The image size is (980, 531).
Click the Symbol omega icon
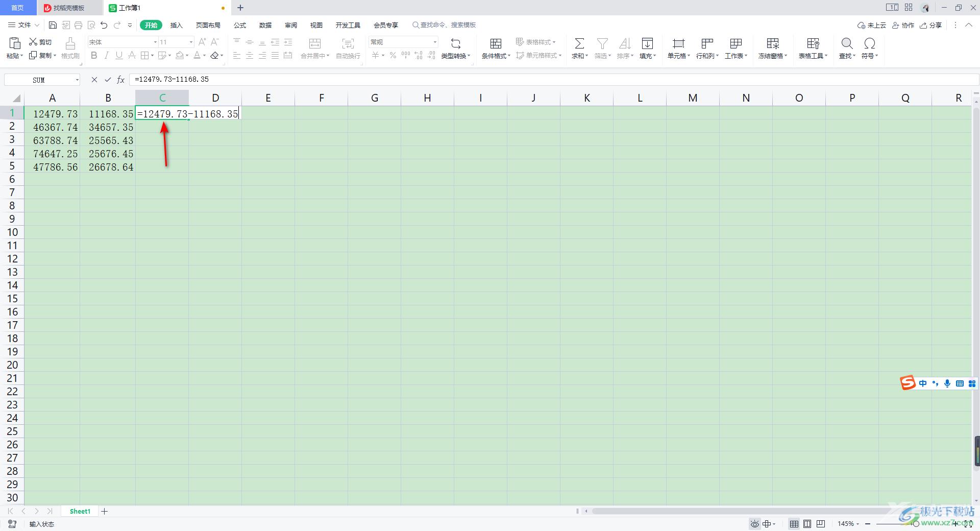870,43
